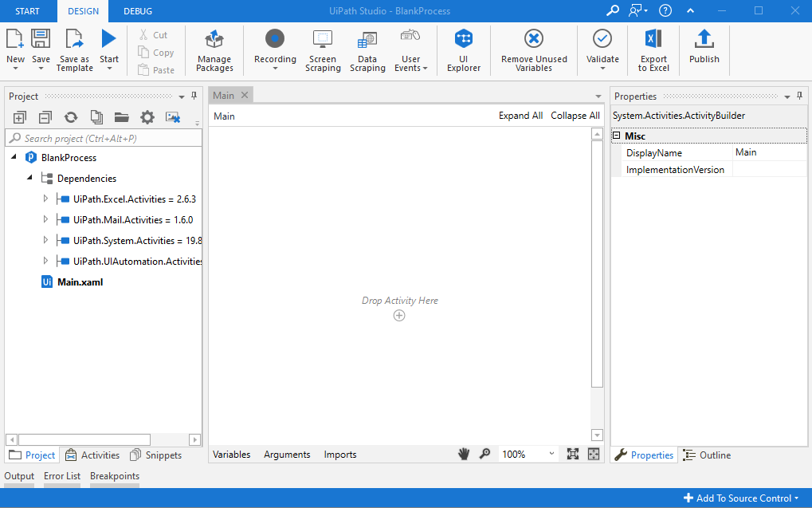Click Collapse All icon in Project panel
The height and width of the screenshot is (508, 812).
tap(45, 118)
